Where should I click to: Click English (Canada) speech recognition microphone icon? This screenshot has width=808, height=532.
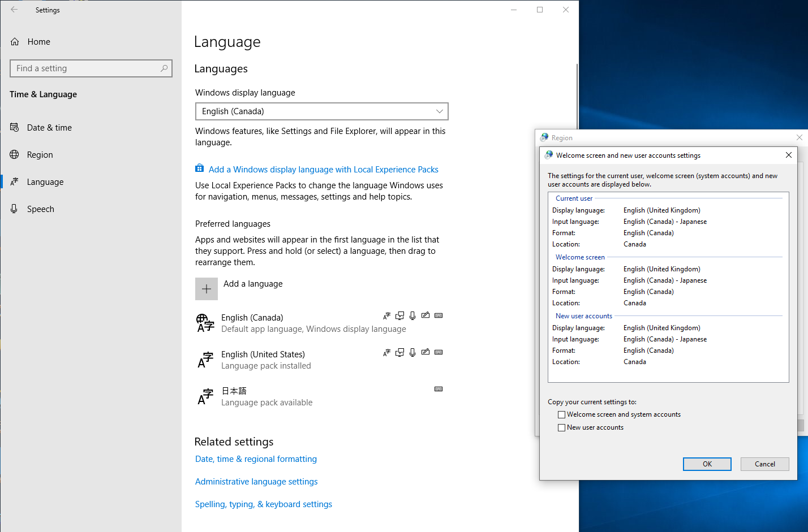412,315
